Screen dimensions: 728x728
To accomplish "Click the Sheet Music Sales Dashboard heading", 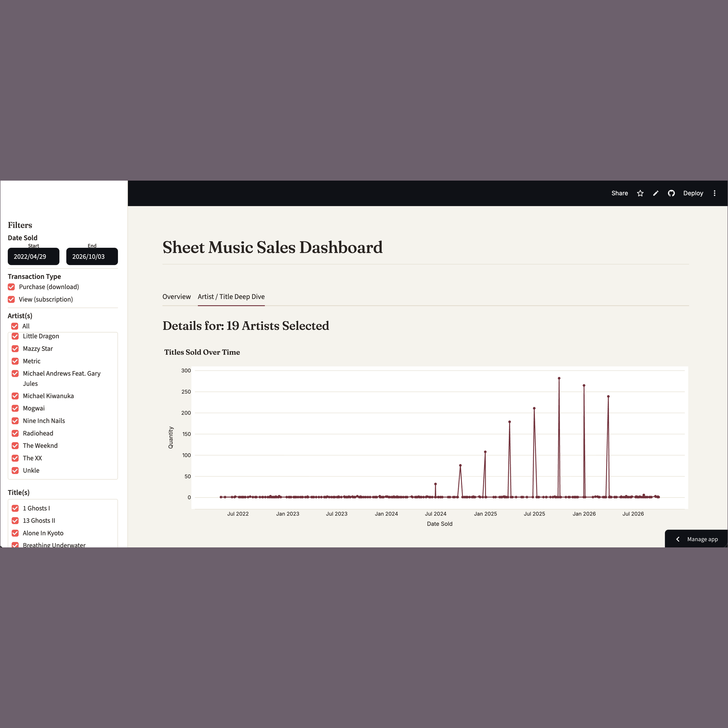I will pyautogui.click(x=273, y=248).
